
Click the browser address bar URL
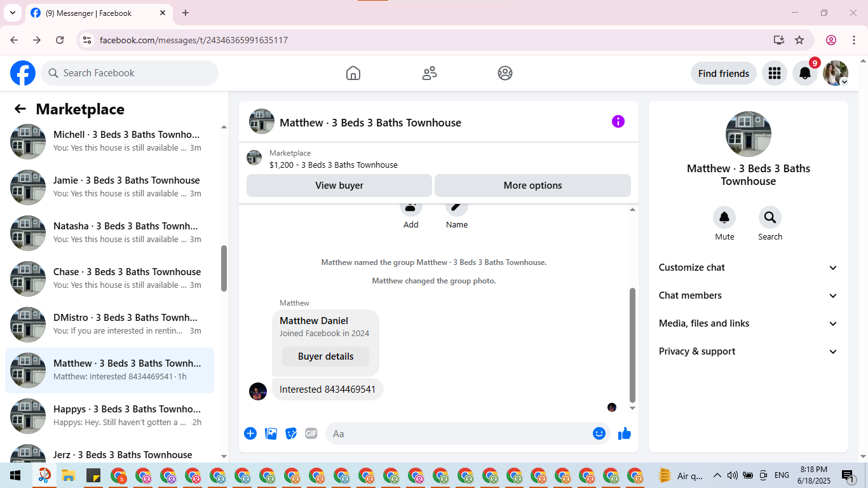194,40
